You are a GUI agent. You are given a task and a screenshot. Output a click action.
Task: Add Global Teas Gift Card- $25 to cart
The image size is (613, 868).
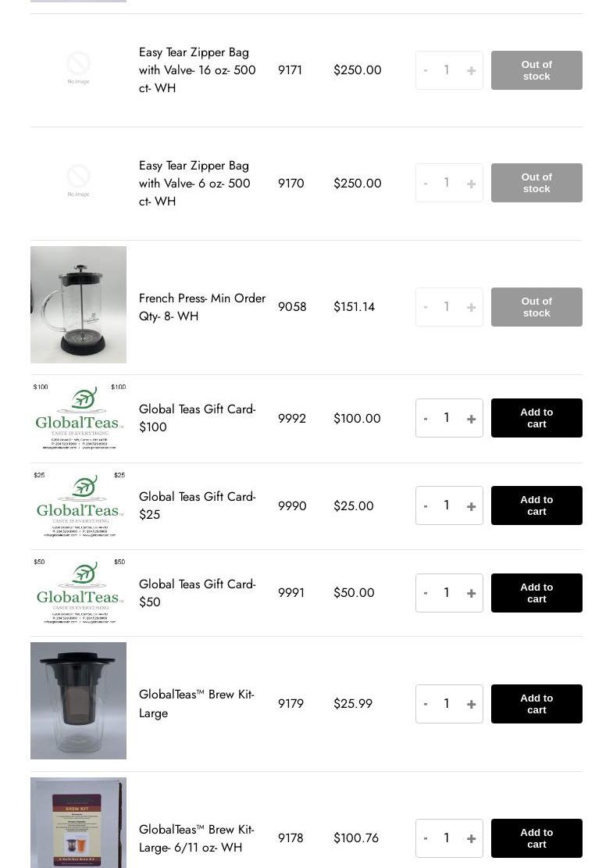pyautogui.click(x=536, y=505)
